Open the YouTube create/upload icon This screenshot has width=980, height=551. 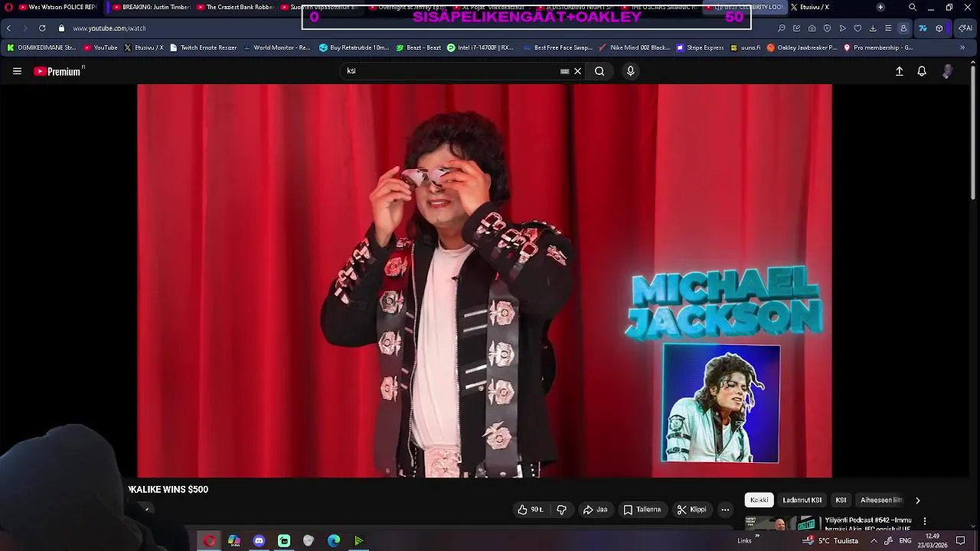(x=900, y=71)
